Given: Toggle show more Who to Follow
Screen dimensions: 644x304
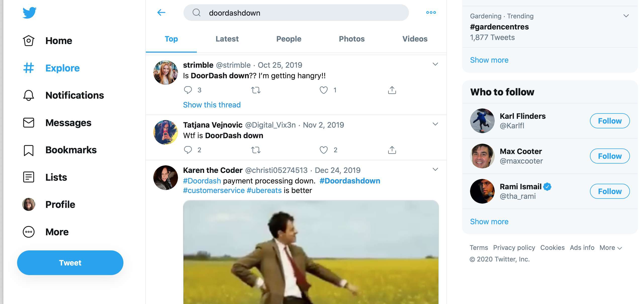Looking at the screenshot, I should tap(489, 221).
